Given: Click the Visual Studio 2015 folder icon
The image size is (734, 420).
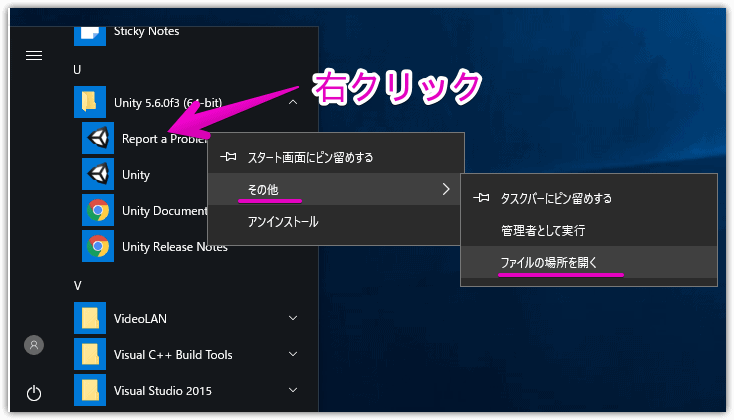Looking at the screenshot, I should point(90,390).
